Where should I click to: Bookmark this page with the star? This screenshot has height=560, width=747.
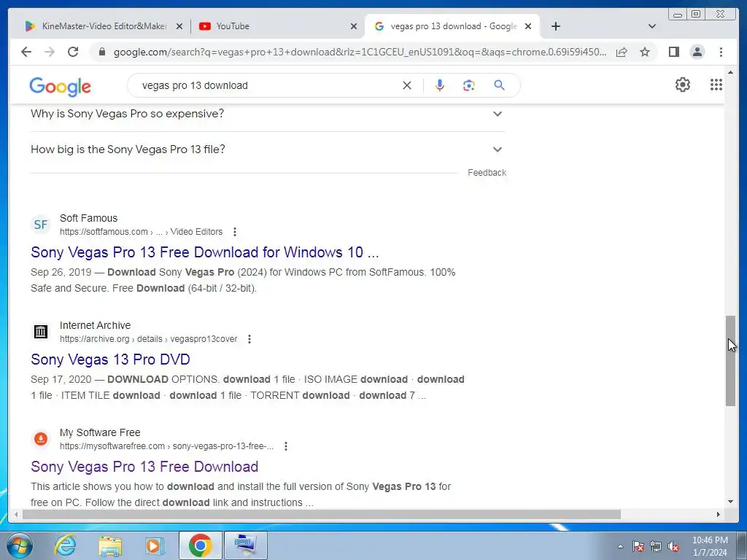point(645,52)
